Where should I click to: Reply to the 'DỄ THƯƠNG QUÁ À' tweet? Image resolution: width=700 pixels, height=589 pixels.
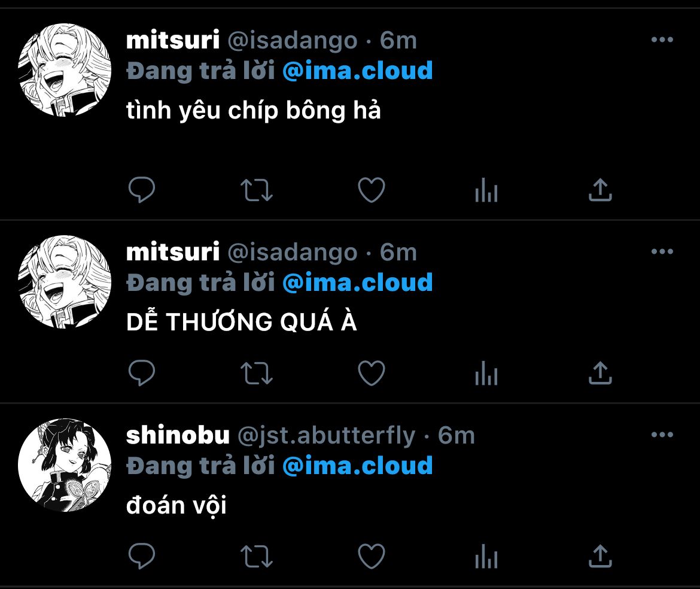click(142, 373)
